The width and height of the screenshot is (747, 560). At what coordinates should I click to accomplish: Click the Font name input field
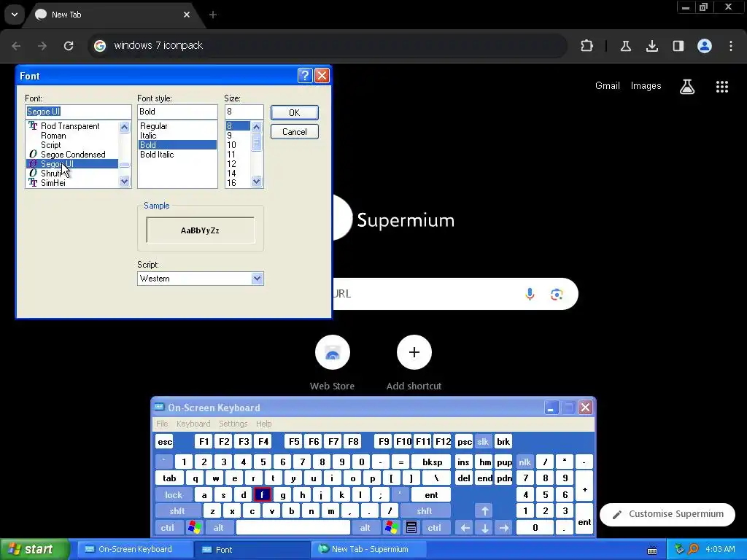coord(78,112)
